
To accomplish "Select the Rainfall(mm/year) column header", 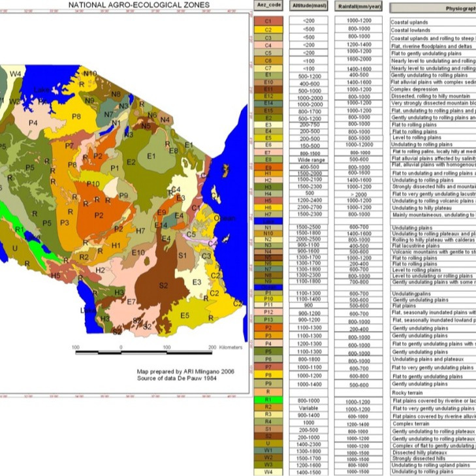I will (359, 7).
